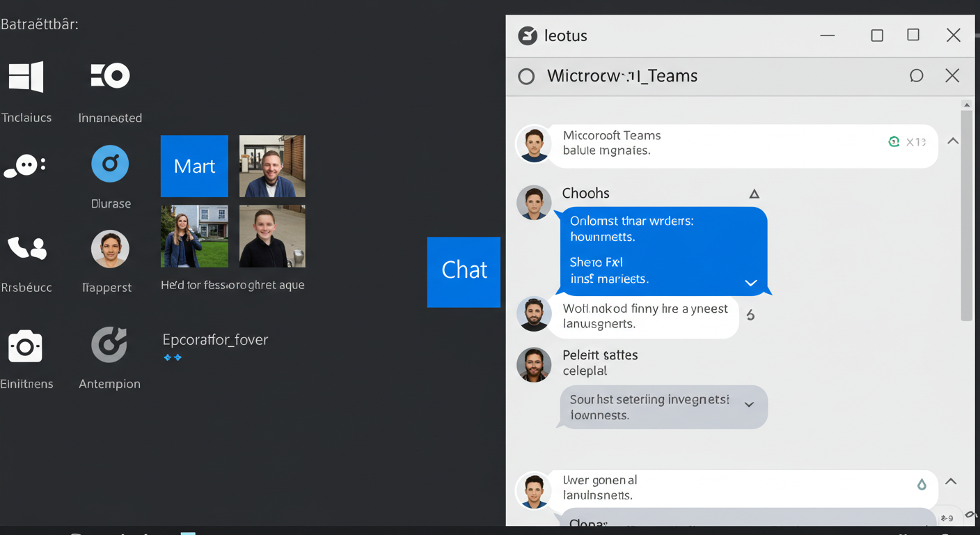Screen dimensions: 980x535
Task: Select the speech bubble icon above Rrsbéucc
Action: [x=24, y=165]
